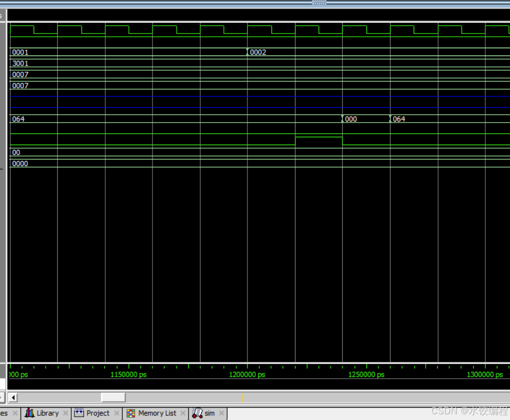This screenshot has height=420, width=510.
Task: Click the 1250000 ps time label
Action: click(366, 374)
